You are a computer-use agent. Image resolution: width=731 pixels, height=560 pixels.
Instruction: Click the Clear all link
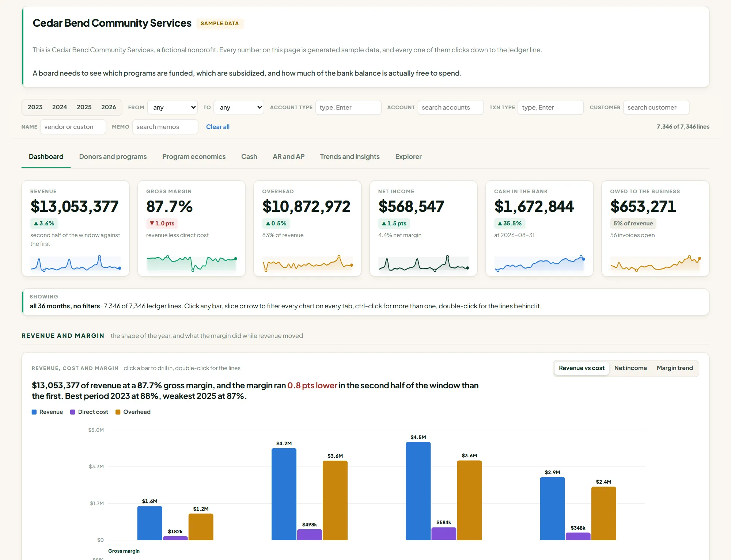tap(218, 127)
